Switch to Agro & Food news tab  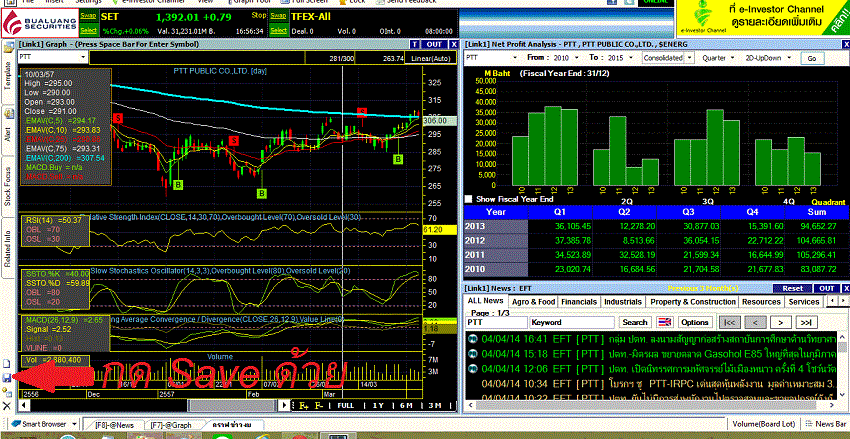click(x=533, y=301)
